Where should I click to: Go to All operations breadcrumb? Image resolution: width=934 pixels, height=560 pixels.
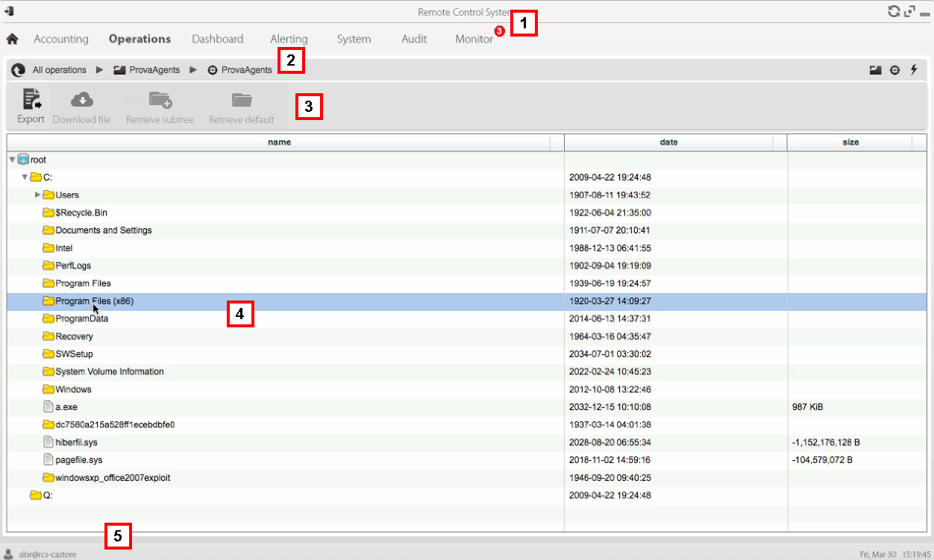(x=59, y=70)
